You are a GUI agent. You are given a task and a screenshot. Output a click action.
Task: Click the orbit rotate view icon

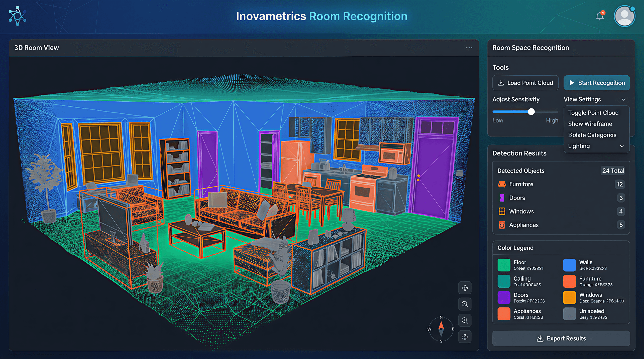465,337
